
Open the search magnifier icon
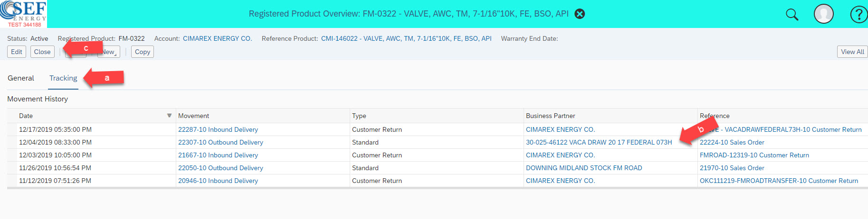(792, 14)
